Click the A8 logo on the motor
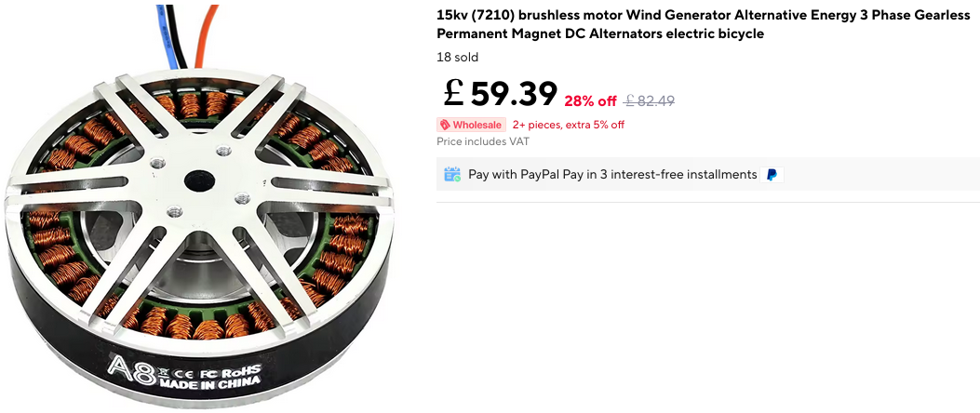 point(128,364)
